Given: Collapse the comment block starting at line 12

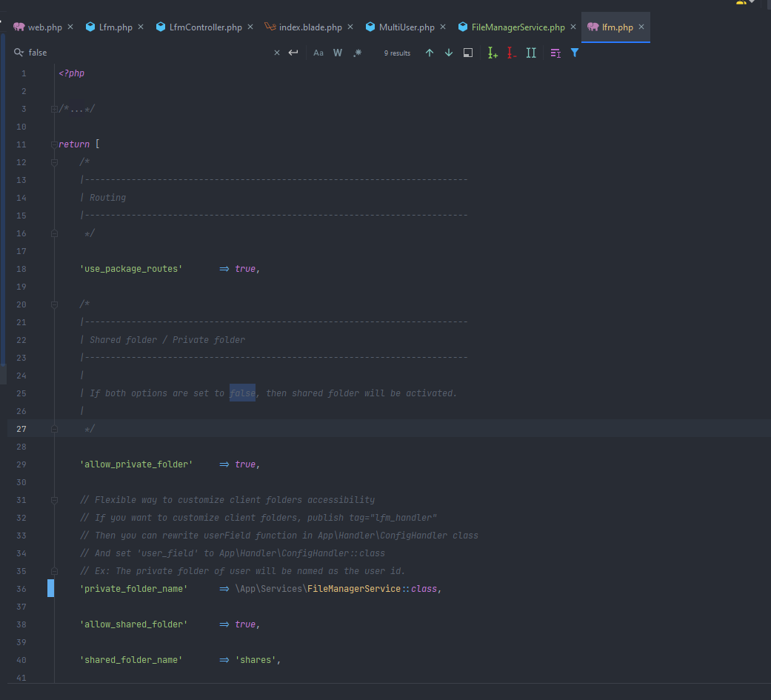Looking at the screenshot, I should 53,161.
